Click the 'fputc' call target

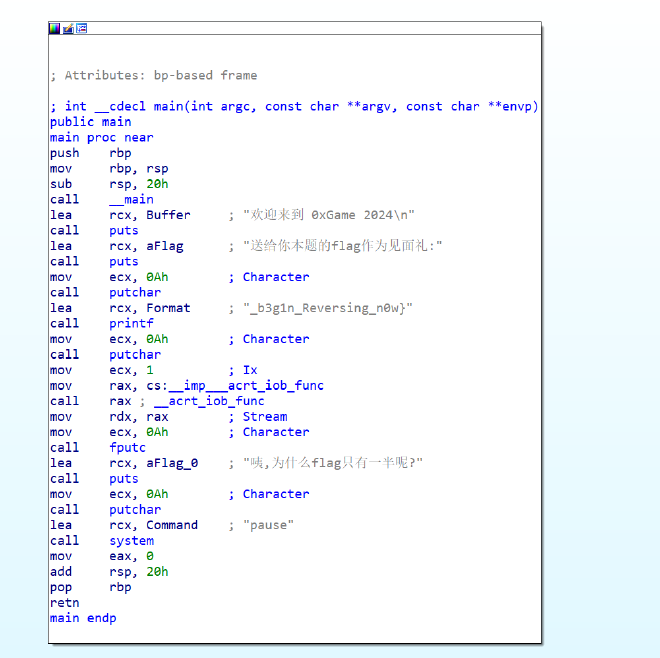click(x=128, y=448)
